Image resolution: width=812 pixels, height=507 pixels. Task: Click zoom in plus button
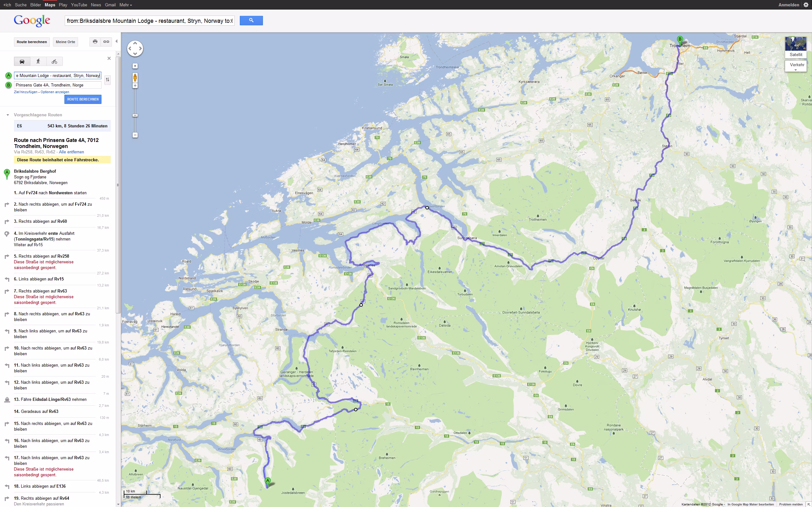click(135, 86)
